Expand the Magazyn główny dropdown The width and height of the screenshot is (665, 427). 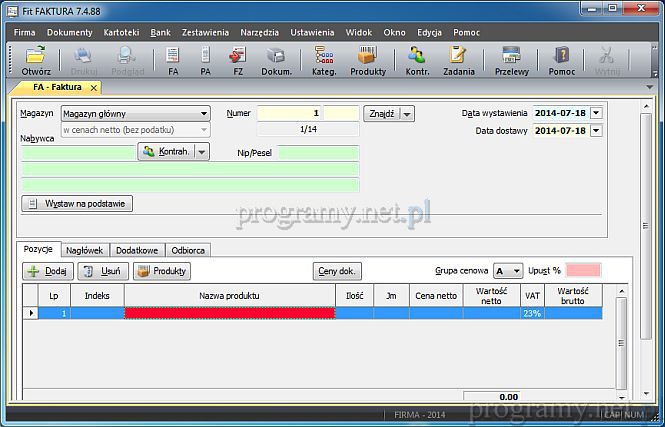pyautogui.click(x=204, y=114)
